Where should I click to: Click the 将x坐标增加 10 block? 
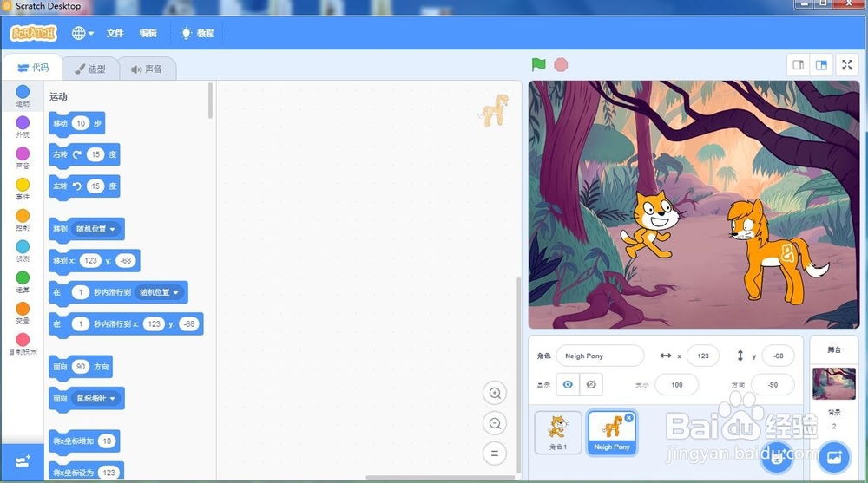[x=84, y=441]
